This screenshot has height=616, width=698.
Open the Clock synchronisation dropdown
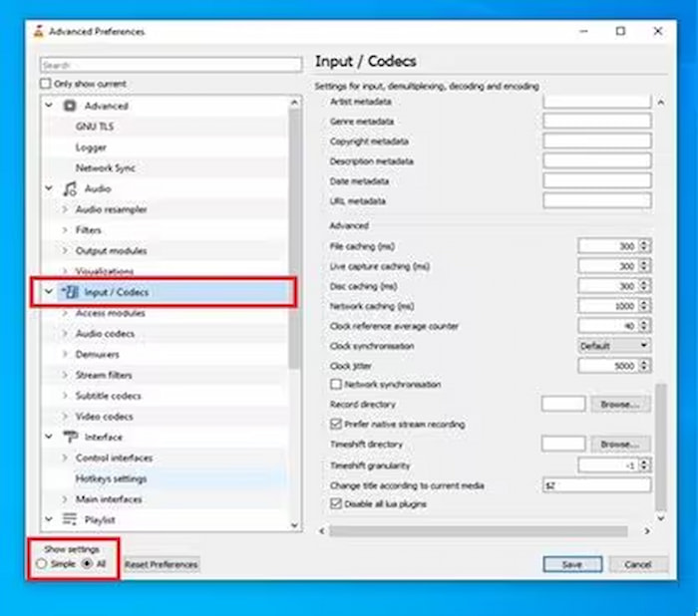[x=614, y=346]
